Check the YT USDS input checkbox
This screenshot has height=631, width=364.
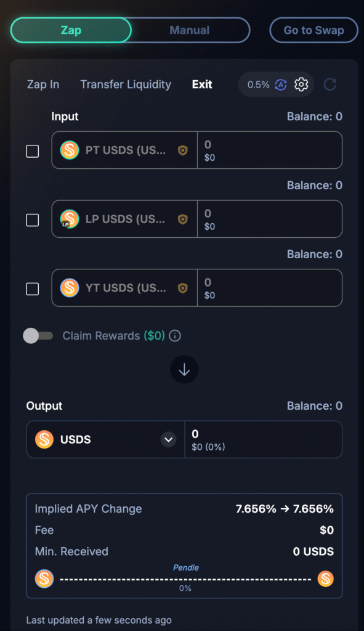pos(33,289)
